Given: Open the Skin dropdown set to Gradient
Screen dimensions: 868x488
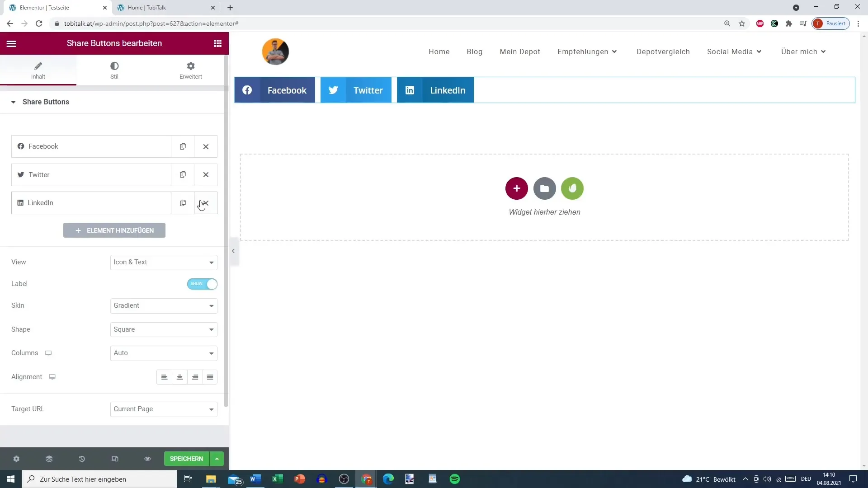Looking at the screenshot, I should tap(164, 306).
